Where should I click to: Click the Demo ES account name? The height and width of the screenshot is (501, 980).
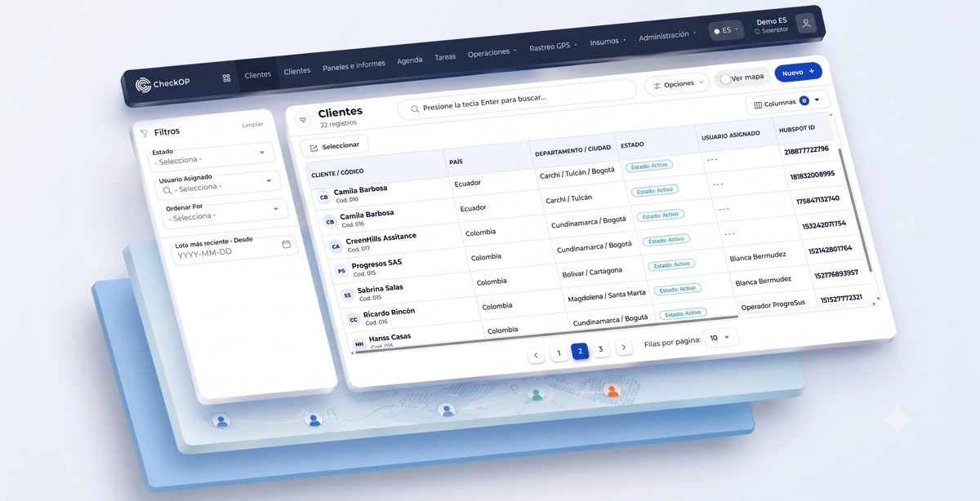(772, 21)
